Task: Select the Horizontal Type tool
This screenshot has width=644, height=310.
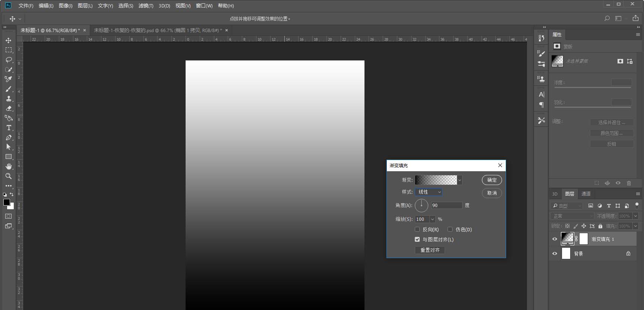Action: point(9,128)
